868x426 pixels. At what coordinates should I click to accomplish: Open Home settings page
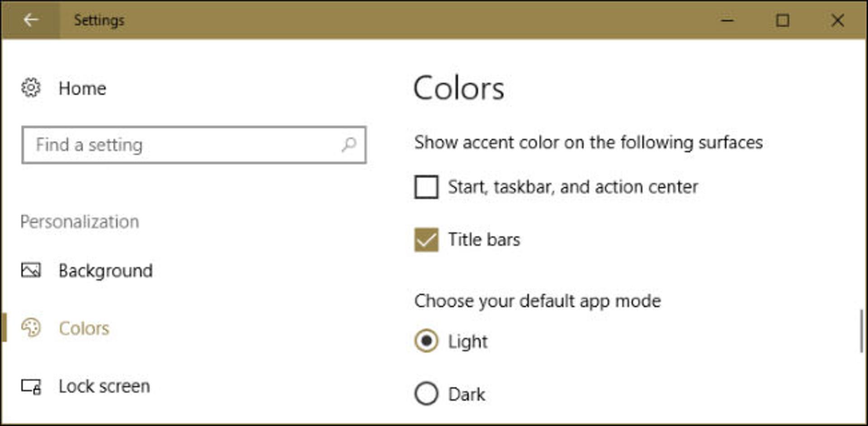click(82, 89)
